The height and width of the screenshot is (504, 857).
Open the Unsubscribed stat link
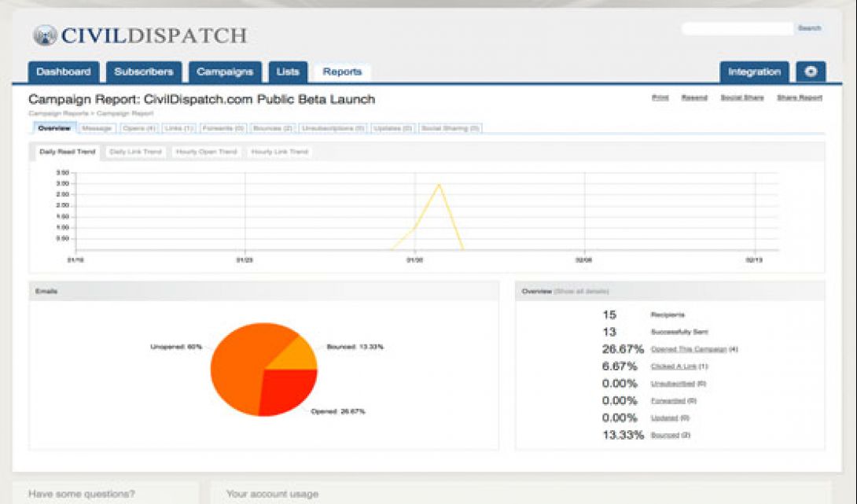pos(672,384)
